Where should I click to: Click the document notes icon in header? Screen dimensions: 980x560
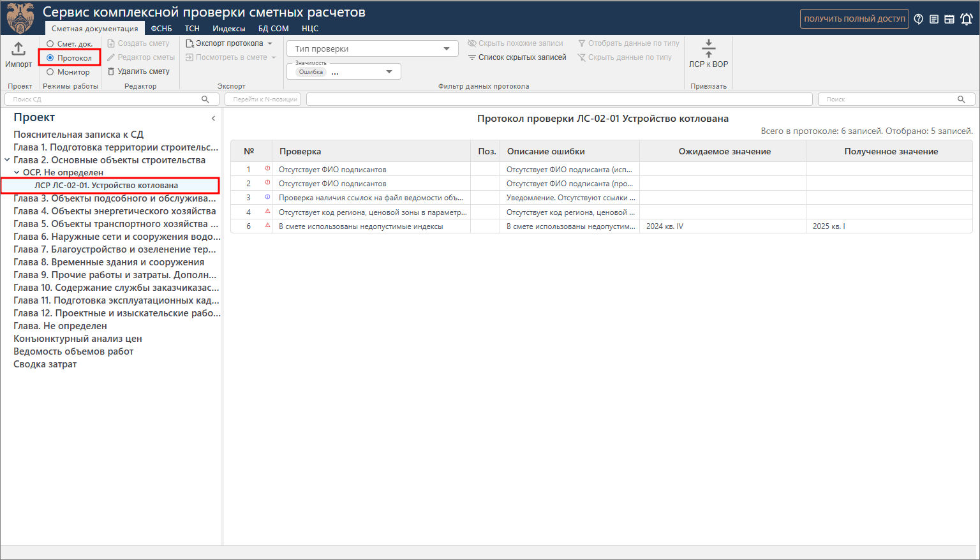(934, 19)
